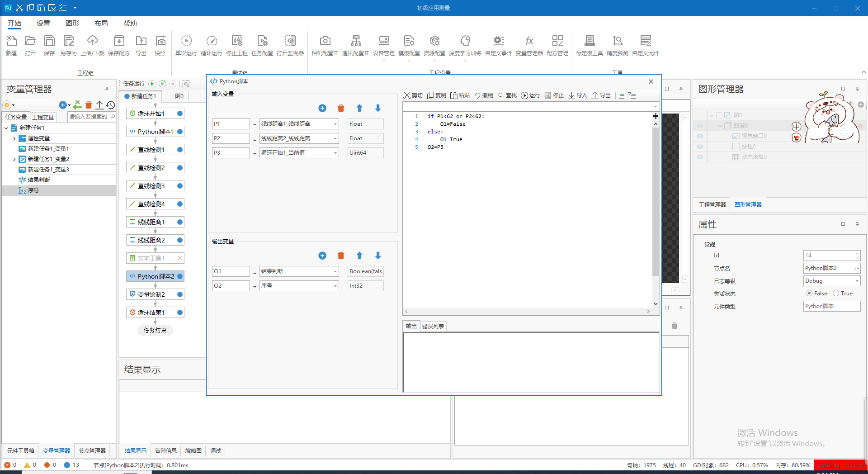
Task: Click horizontal scrollbar of code editor
Action: [x=527, y=312]
